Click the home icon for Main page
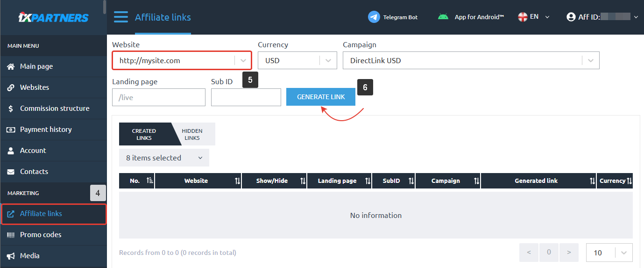 click(x=11, y=66)
